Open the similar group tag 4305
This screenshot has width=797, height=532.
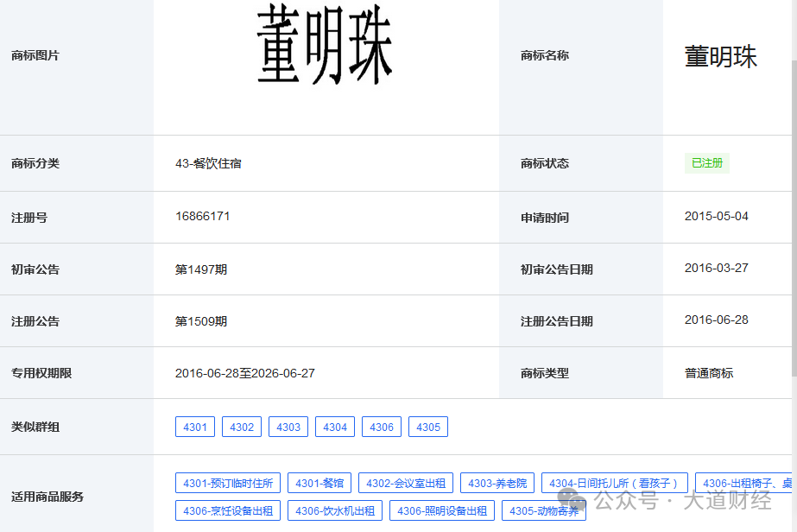[x=427, y=426]
